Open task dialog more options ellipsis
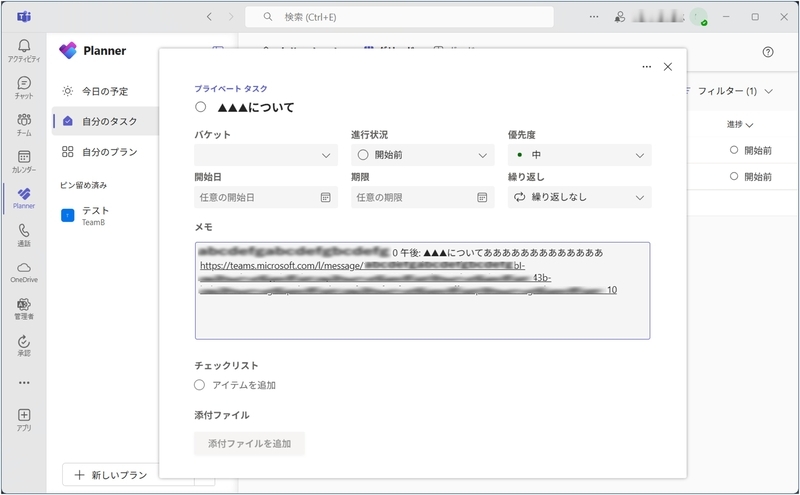The height and width of the screenshot is (495, 800). pyautogui.click(x=646, y=67)
